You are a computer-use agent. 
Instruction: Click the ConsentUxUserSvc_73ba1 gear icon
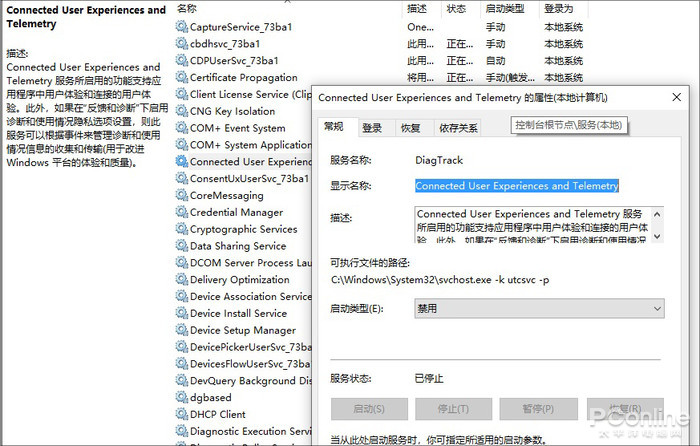(x=182, y=178)
